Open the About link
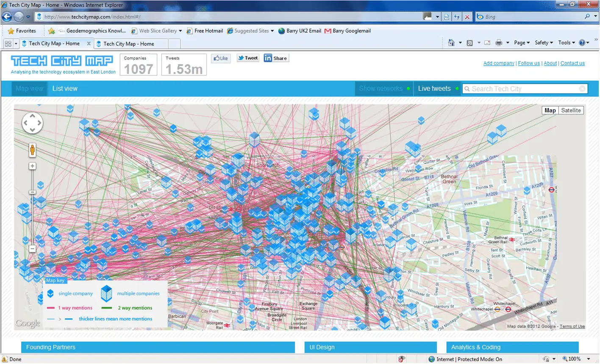 [550, 63]
